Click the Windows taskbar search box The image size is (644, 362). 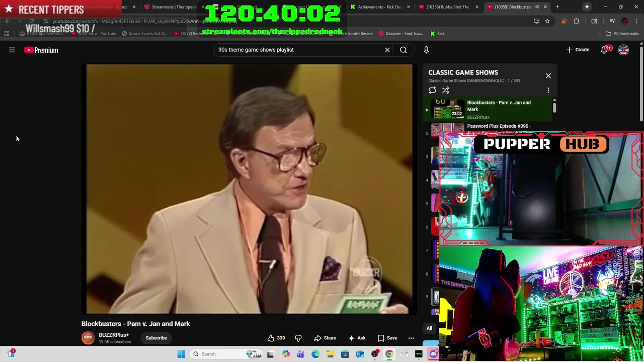225,354
